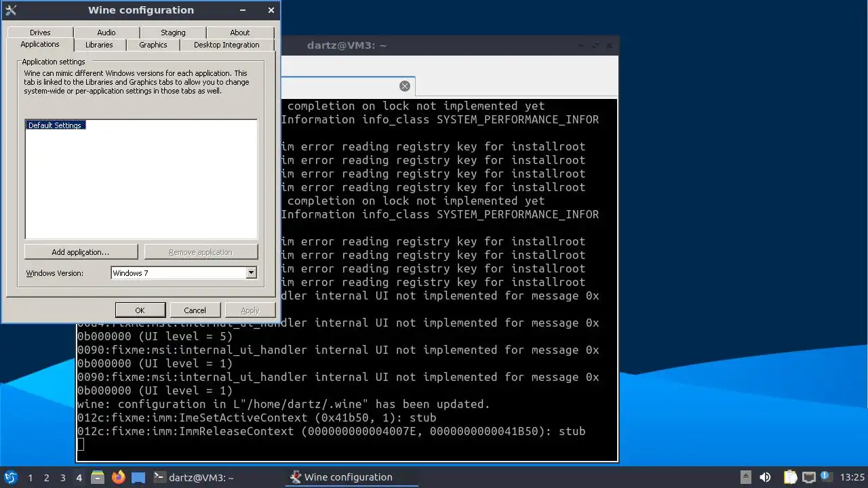Viewport: 868px width, 488px height.
Task: Launch the file manager from the taskbar
Action: pyautogui.click(x=98, y=477)
